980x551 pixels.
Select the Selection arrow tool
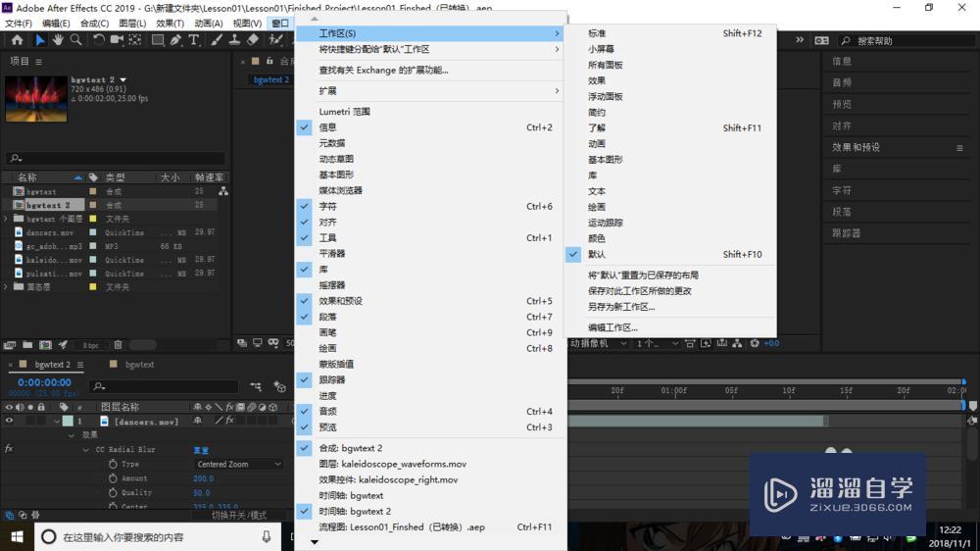pos(40,40)
